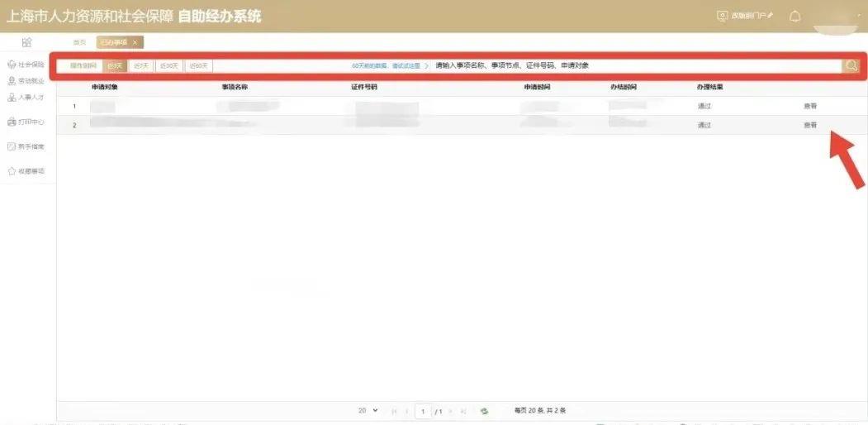Click the 证件号码 column header
Viewport: 868px width, 425px height.
[x=364, y=88]
